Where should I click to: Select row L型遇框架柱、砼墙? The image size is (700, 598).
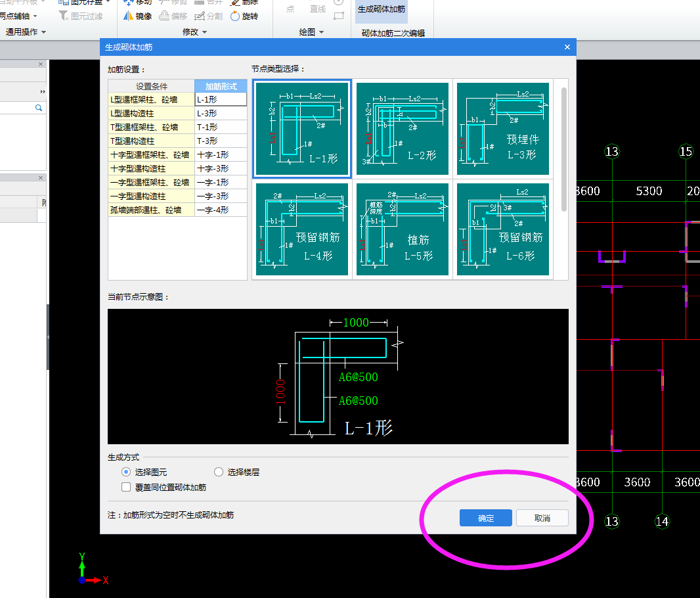(151, 100)
